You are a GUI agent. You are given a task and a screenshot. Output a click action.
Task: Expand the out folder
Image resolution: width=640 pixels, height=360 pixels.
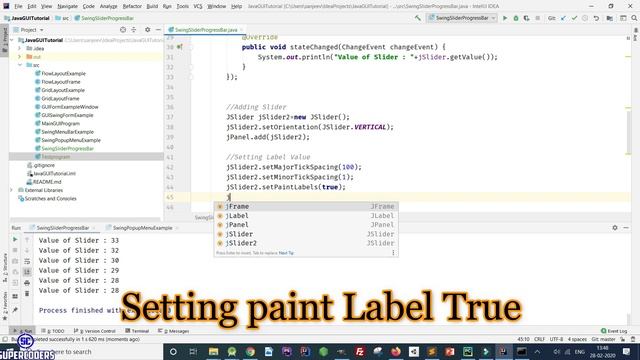pos(19,57)
